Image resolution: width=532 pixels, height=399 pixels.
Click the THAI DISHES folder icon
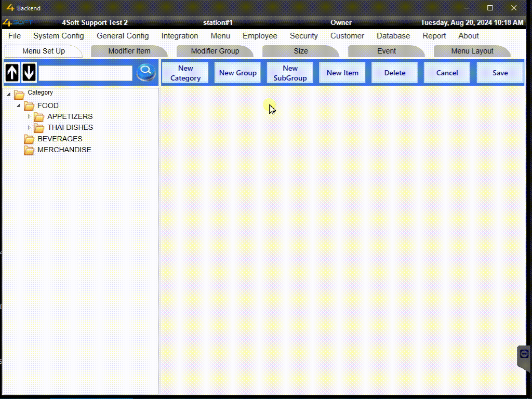(x=38, y=128)
